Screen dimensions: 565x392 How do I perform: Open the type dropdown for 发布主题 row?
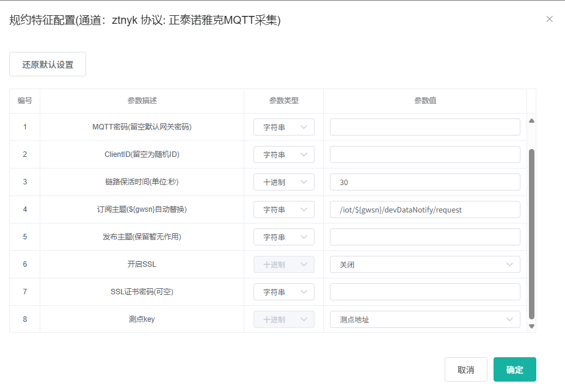[284, 237]
